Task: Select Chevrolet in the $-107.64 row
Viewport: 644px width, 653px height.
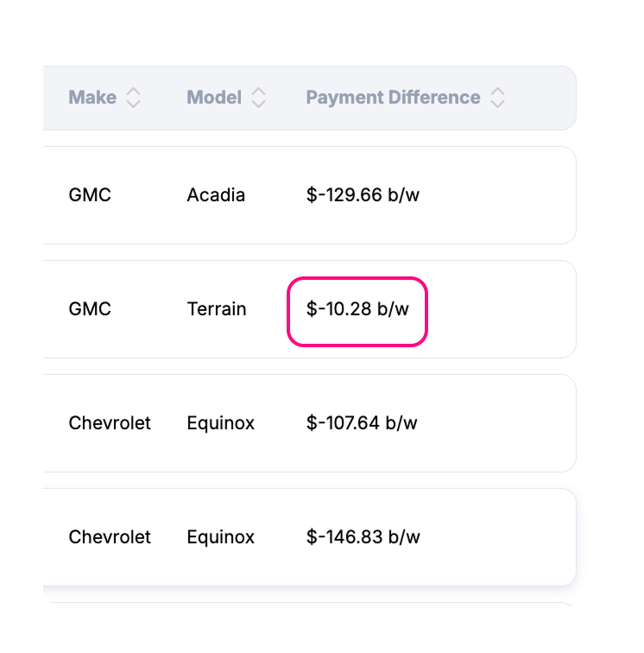Action: coord(110,423)
